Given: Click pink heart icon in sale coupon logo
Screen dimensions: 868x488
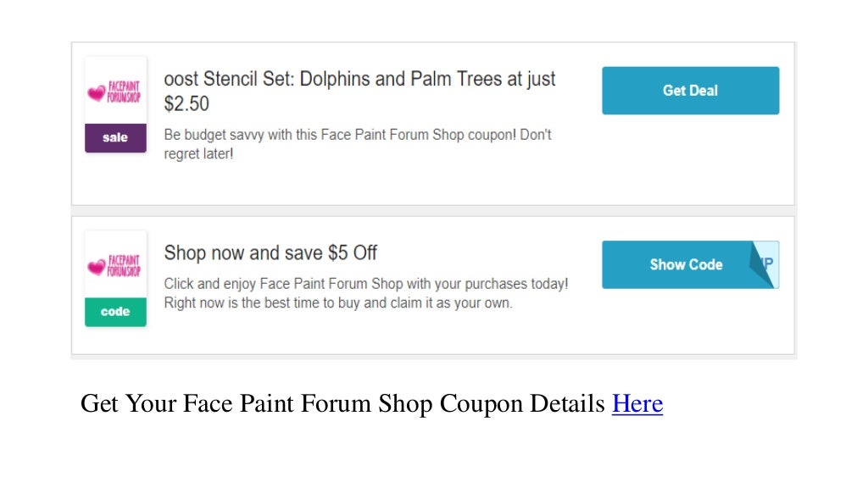Looking at the screenshot, I should (x=97, y=93).
